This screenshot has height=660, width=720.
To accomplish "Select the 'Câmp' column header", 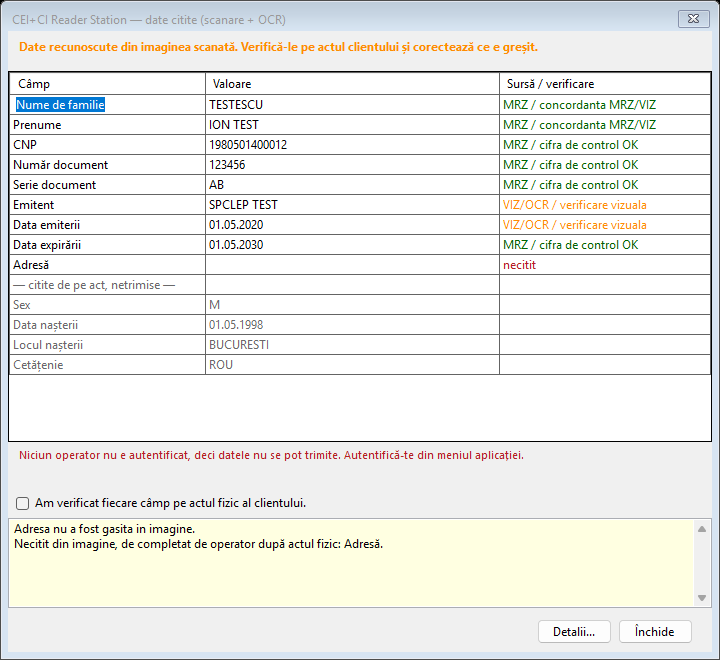I will [107, 84].
